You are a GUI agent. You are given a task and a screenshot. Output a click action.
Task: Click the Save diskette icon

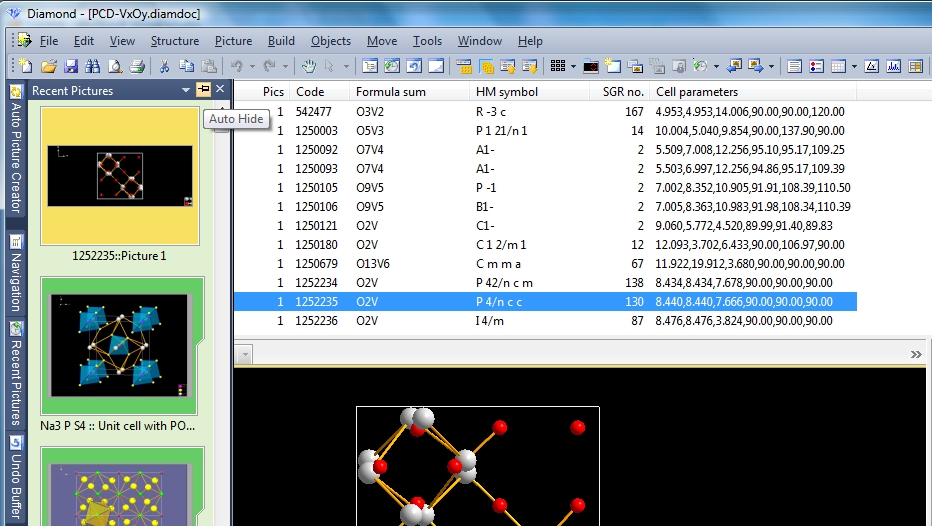[x=70, y=66]
